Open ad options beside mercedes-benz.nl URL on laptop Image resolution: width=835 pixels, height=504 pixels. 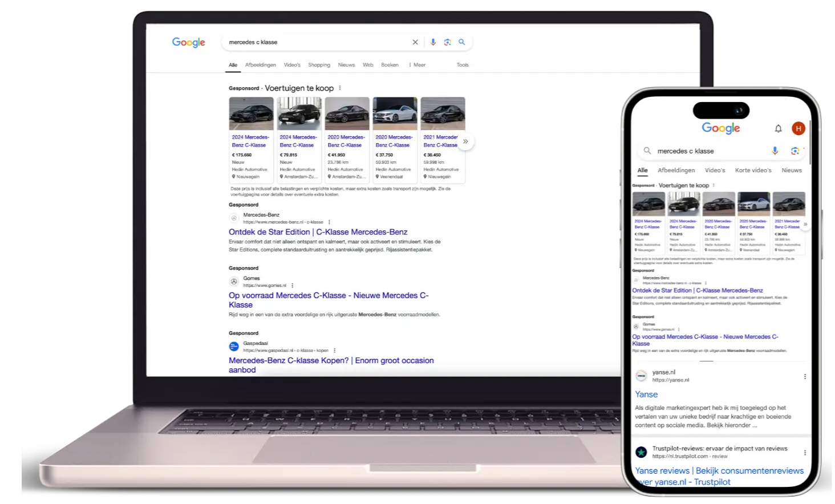329,222
